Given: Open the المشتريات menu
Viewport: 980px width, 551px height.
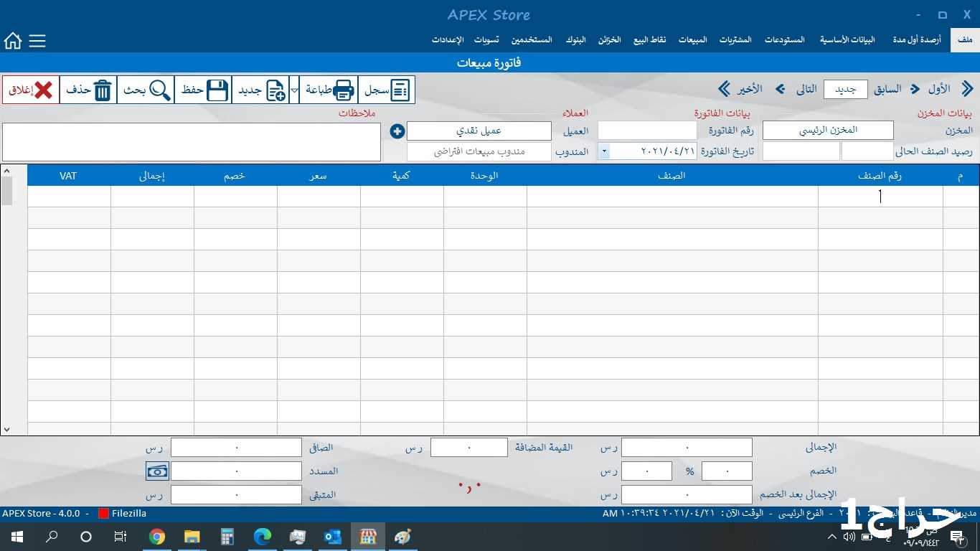Looking at the screenshot, I should [735, 40].
